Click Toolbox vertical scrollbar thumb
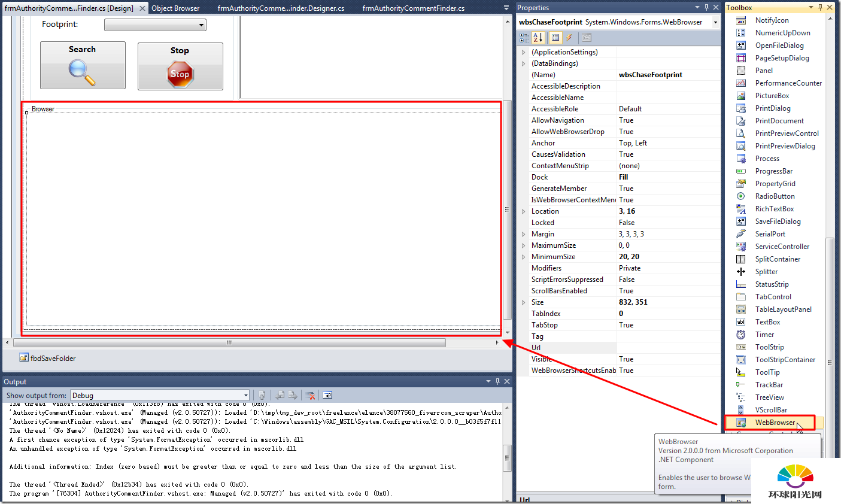This screenshot has height=504, width=841. coord(830,362)
